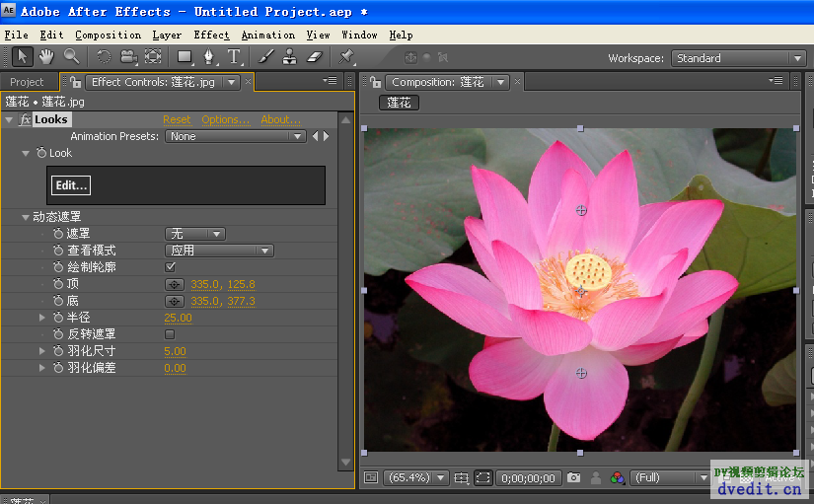Select the Hand tool

pyautogui.click(x=46, y=56)
